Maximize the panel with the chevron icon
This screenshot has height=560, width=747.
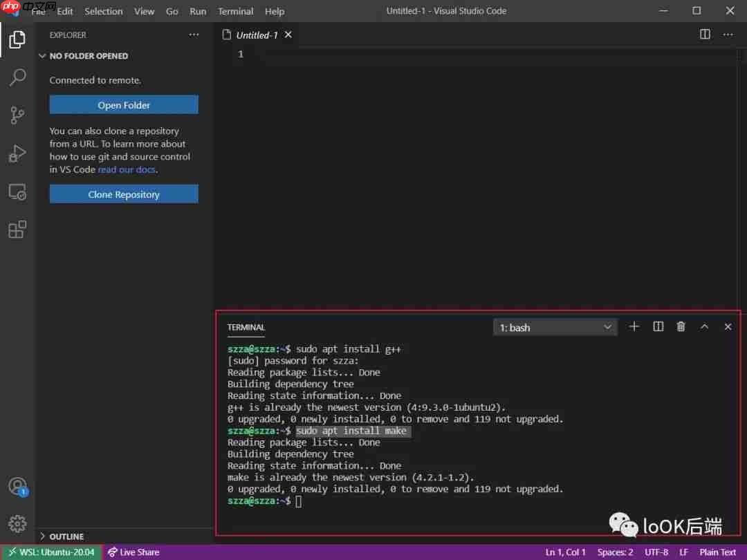(x=704, y=326)
